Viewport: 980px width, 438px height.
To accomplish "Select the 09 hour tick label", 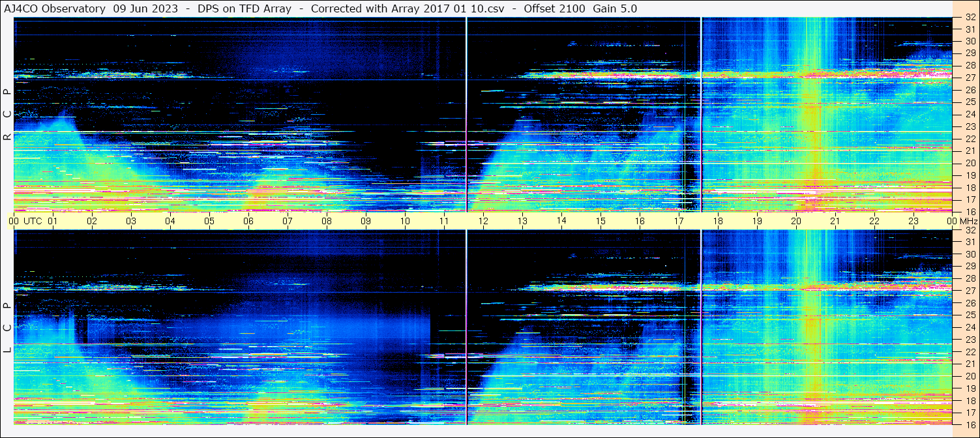I will (x=366, y=221).
